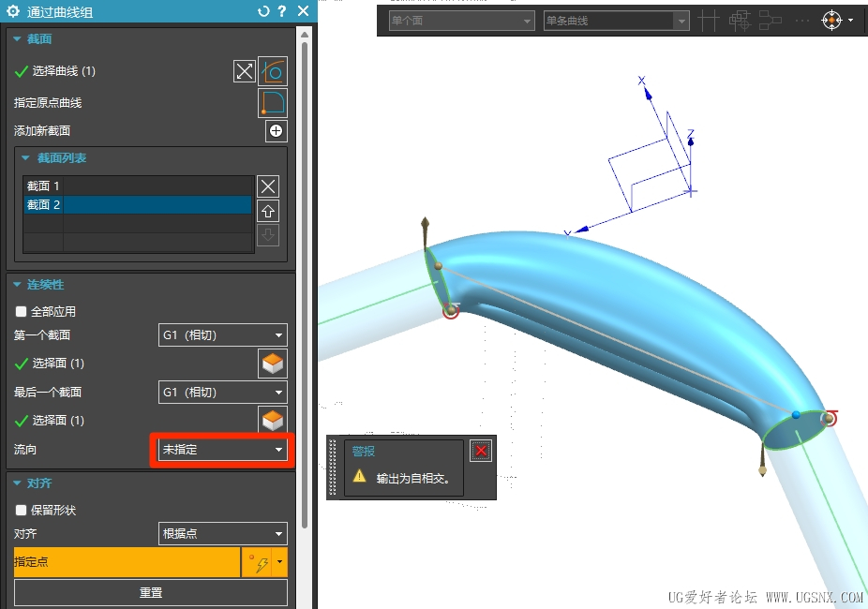Image resolution: width=868 pixels, height=609 pixels.
Task: Click the stacked blocks icon in top toolbar
Action: (x=740, y=21)
